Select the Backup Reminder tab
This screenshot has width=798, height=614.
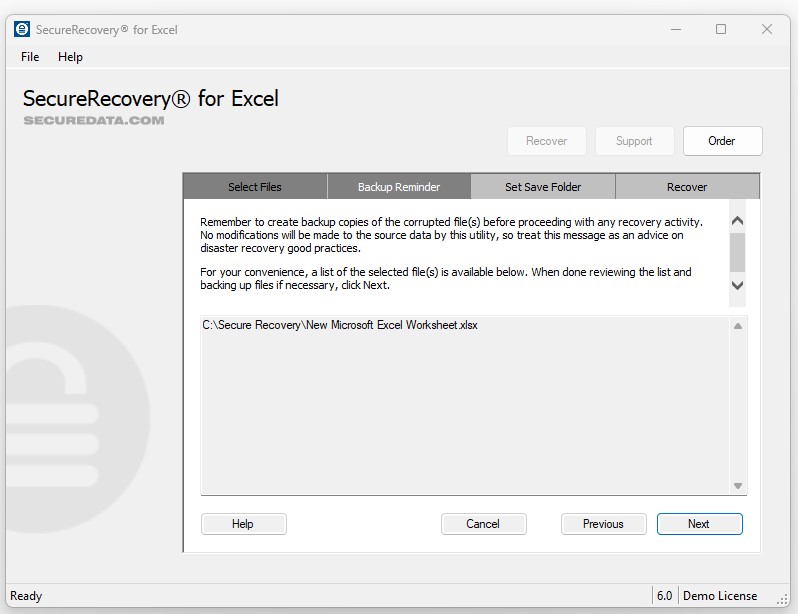point(399,187)
